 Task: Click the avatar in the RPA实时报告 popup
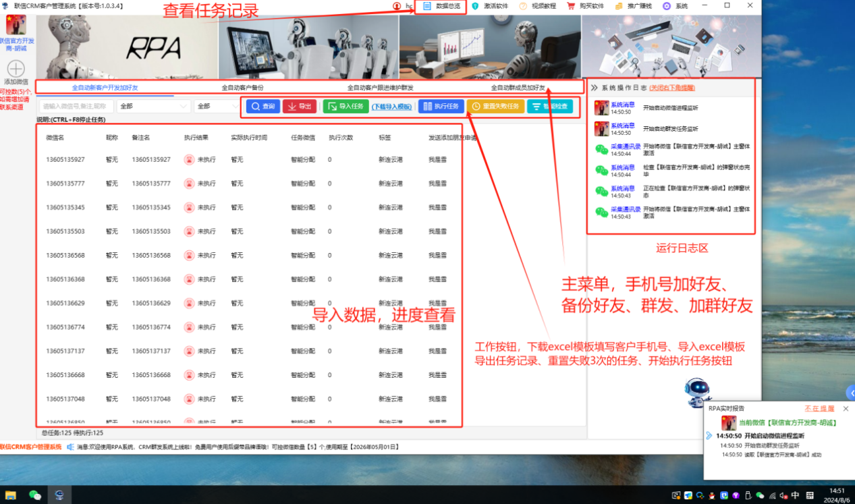[x=729, y=423]
